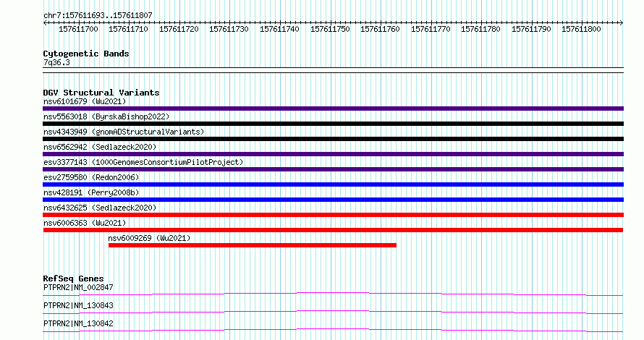The width and height of the screenshot is (644, 340).
Task: Click the PTPRN2|NM_002847 gene label
Action: click(78, 287)
